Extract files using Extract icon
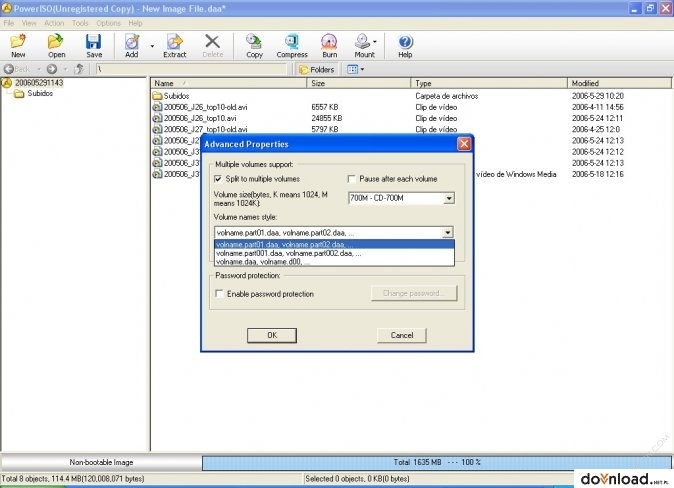674x488 pixels. pos(175,46)
